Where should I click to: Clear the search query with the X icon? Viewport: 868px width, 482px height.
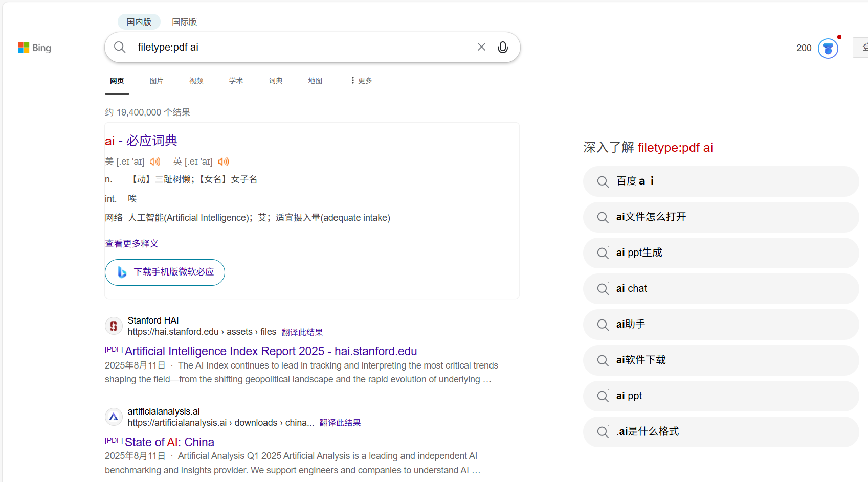coord(481,47)
